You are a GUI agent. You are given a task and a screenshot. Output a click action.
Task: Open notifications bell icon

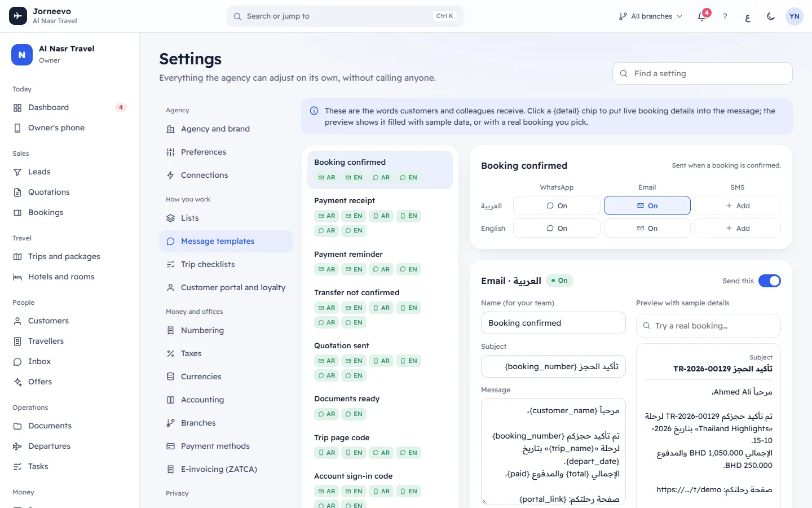click(702, 16)
